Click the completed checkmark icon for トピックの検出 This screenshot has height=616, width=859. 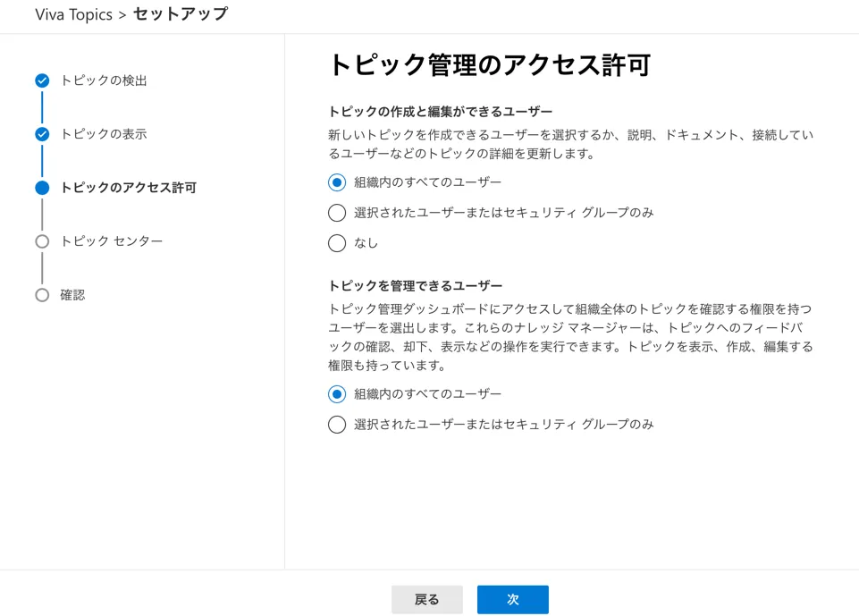(x=42, y=80)
